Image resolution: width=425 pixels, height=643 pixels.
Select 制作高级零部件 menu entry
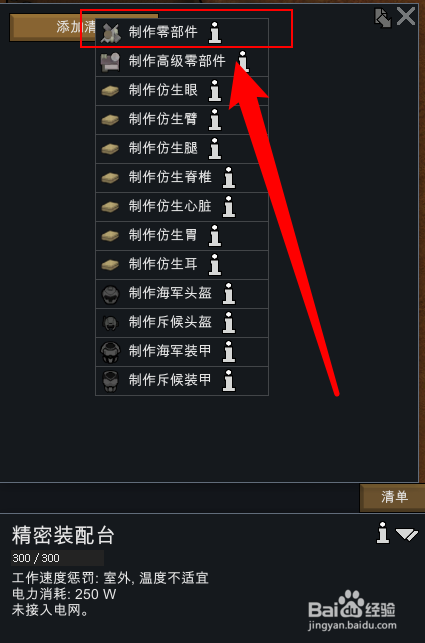(x=182, y=62)
